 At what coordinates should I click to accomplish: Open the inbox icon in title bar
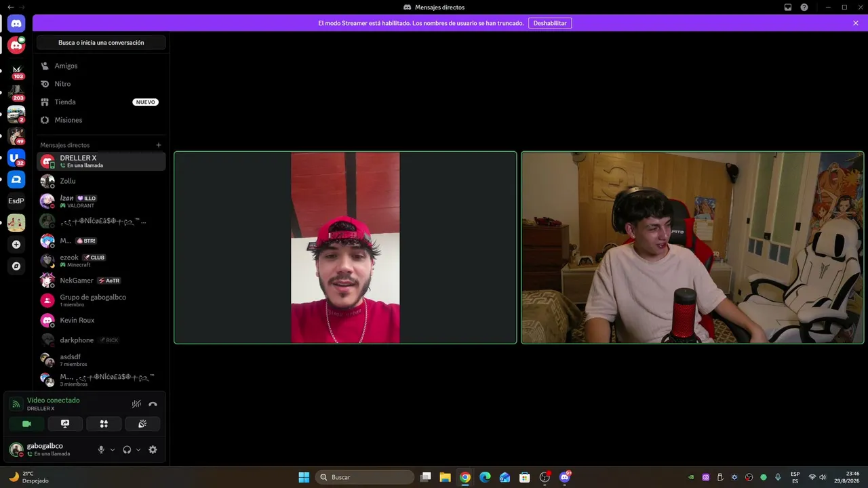tap(788, 7)
